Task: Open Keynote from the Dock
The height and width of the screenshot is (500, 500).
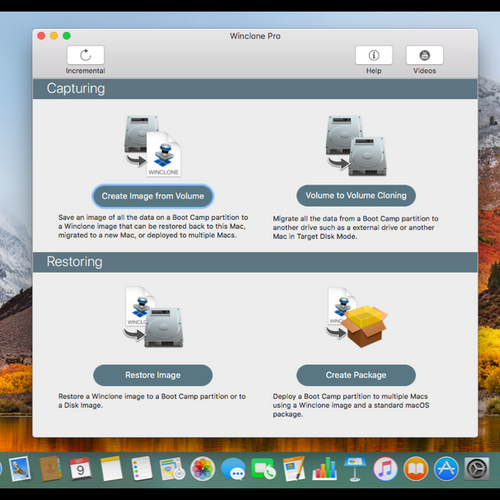Action: tap(355, 469)
